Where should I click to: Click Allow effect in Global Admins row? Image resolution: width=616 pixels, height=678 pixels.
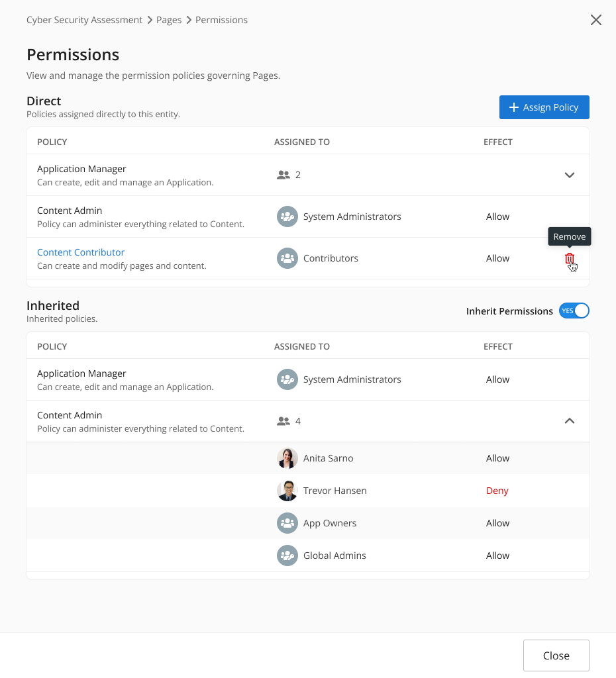pyautogui.click(x=497, y=556)
